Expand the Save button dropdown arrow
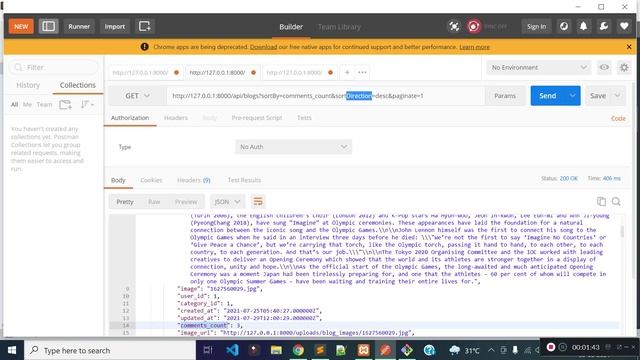 tap(618, 96)
